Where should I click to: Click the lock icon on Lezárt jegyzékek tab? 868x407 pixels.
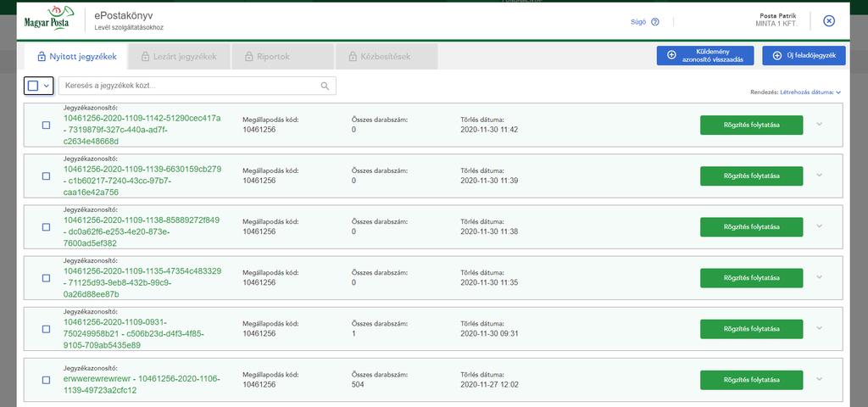pos(146,57)
